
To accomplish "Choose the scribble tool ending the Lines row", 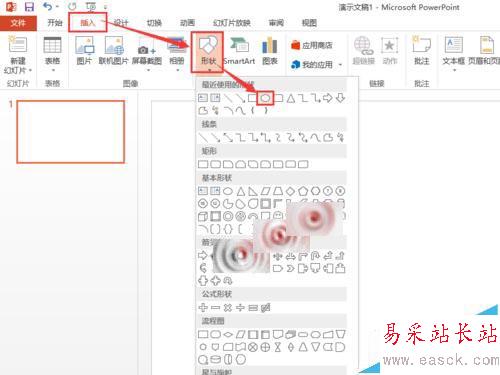I will (340, 137).
